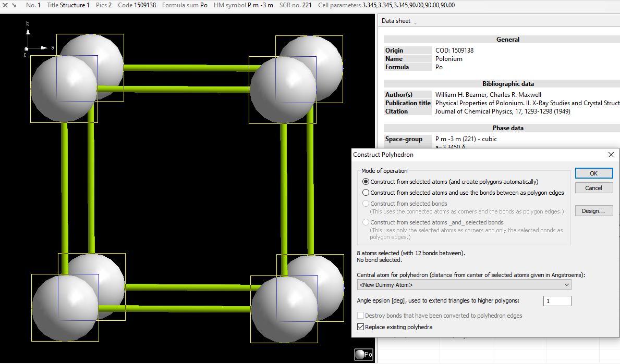Screen dimensions: 620x364
Task: Select New Dummy Atom combo box
Action: click(464, 284)
